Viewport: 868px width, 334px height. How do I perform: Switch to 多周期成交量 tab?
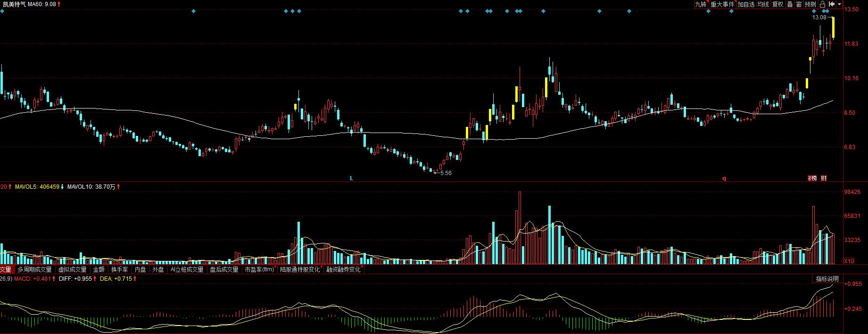point(34,270)
